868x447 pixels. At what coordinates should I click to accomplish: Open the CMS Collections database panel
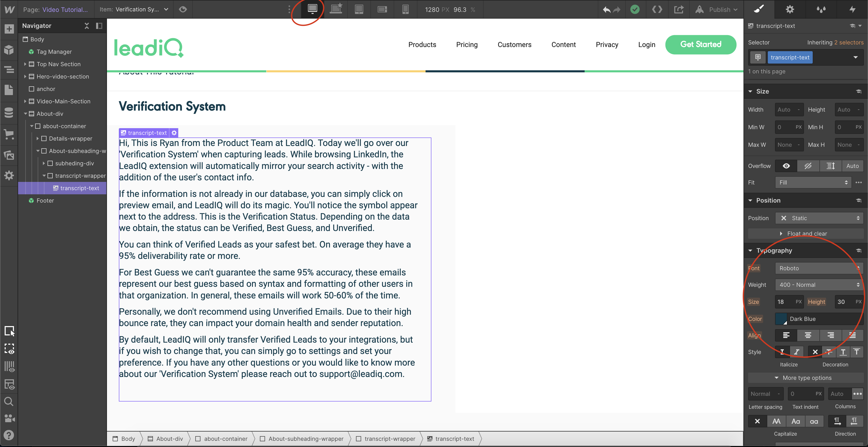9,113
